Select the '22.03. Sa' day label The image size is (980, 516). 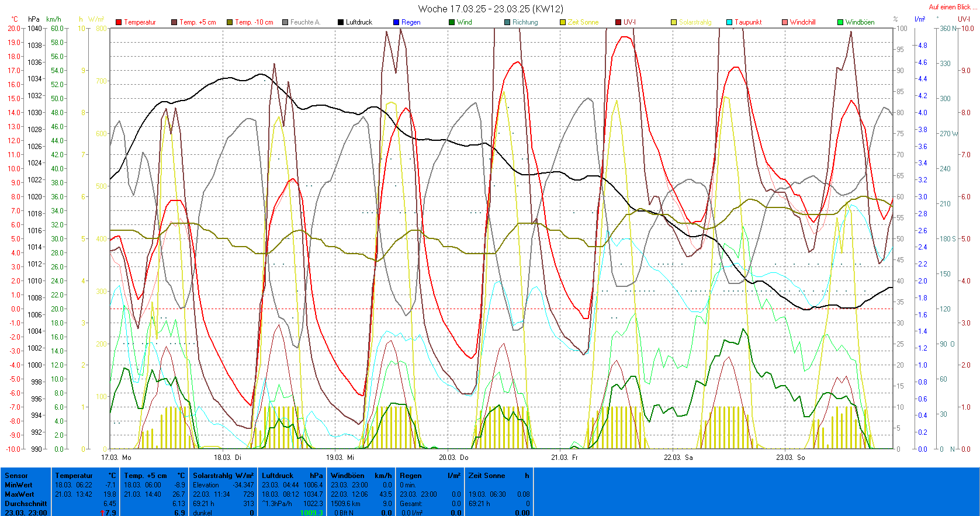678,458
